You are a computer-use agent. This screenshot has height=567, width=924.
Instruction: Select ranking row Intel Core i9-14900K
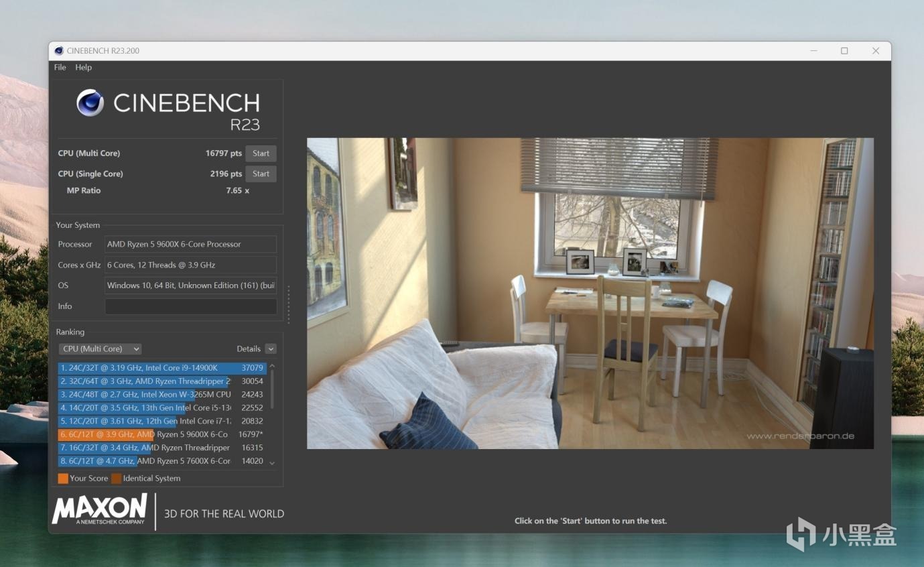(x=162, y=368)
